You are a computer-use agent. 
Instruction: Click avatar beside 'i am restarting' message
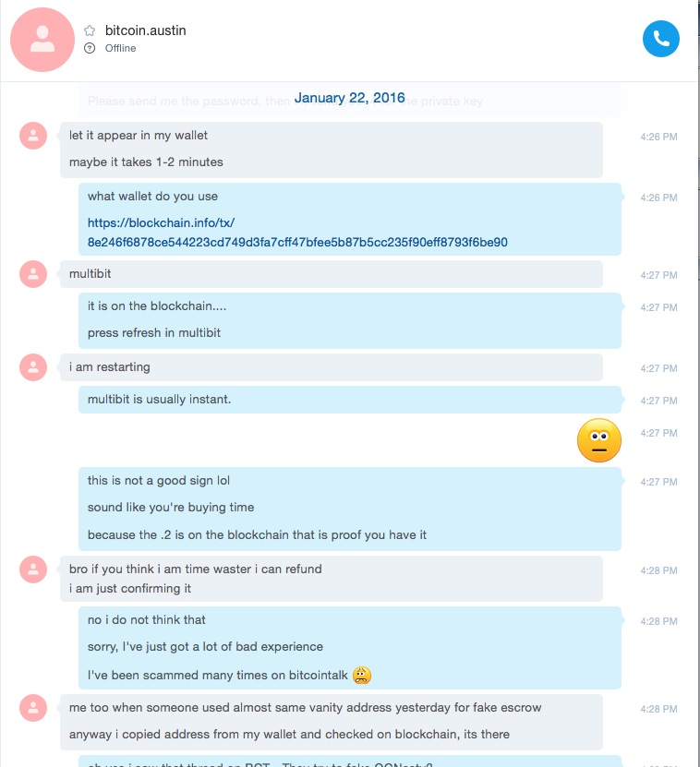pyautogui.click(x=33, y=367)
